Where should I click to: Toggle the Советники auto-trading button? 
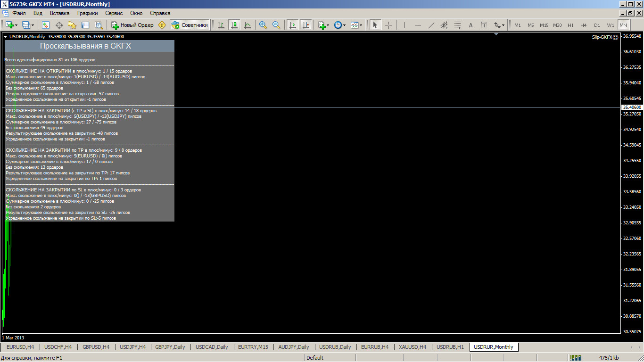pyautogui.click(x=189, y=25)
